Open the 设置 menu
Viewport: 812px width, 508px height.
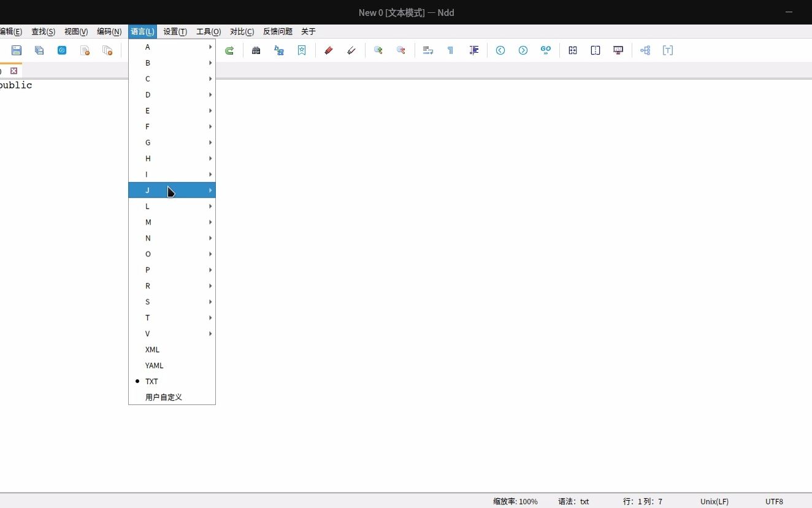pos(175,31)
